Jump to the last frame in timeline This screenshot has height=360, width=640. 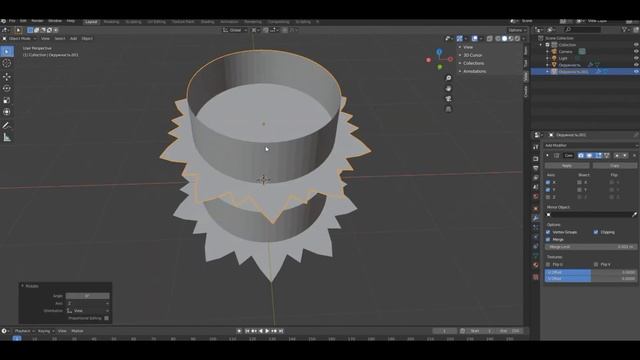tap(281, 331)
